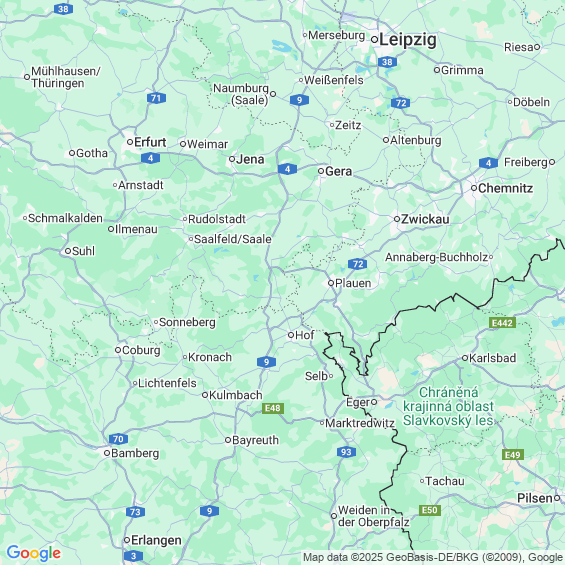565x565 pixels.
Task: Click the A73 highway shield
Action: click(x=135, y=512)
